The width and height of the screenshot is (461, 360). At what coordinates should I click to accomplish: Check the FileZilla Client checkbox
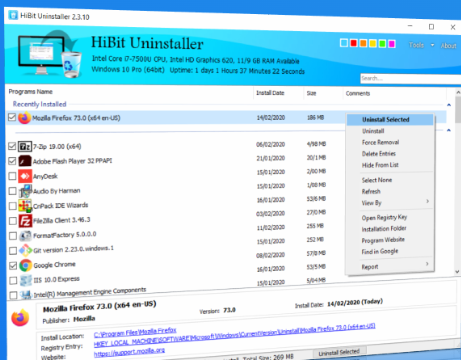click(x=13, y=221)
